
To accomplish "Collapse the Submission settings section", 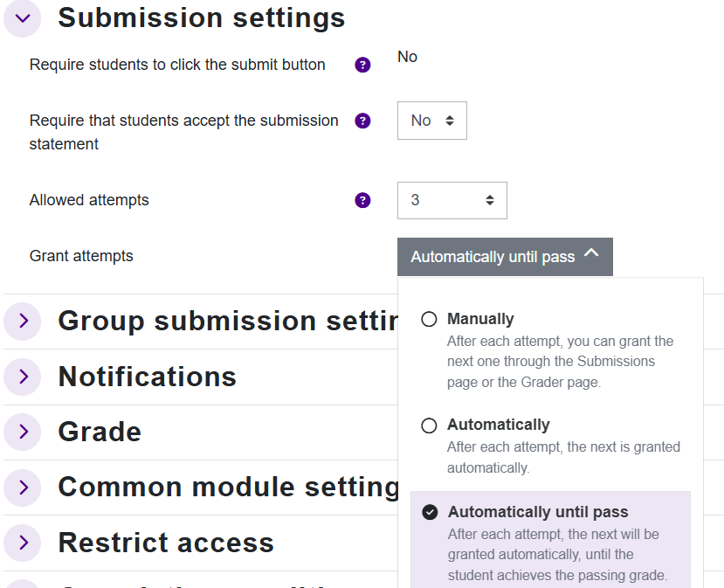I will pos(23,18).
